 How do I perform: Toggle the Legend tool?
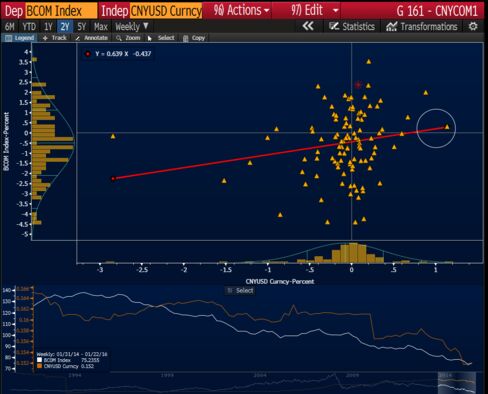(x=20, y=38)
